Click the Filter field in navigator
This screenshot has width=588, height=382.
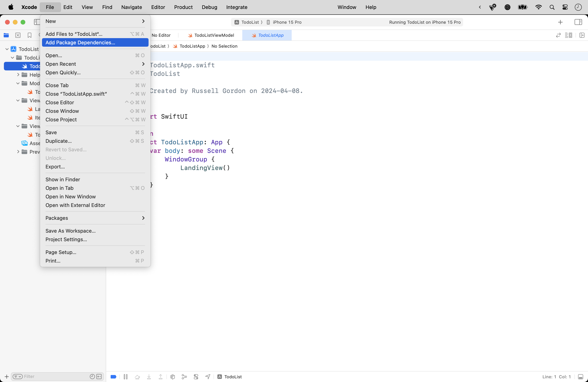coord(39,376)
